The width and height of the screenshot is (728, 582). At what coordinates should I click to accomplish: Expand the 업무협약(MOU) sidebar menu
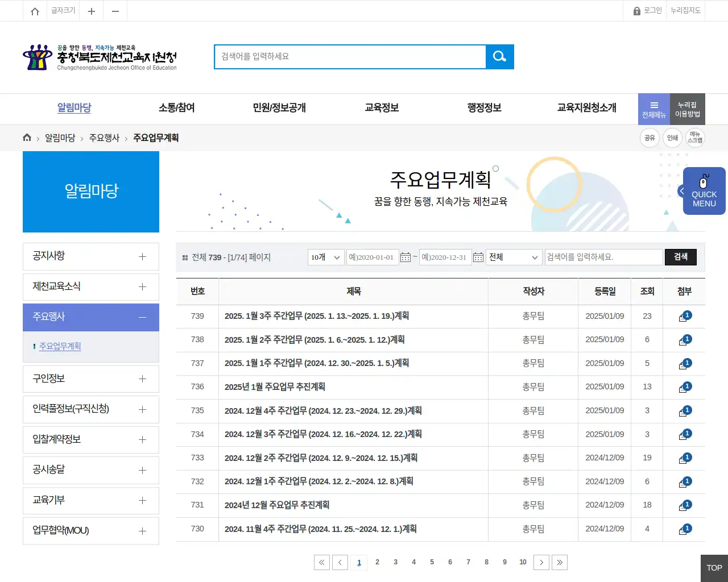[x=91, y=531]
